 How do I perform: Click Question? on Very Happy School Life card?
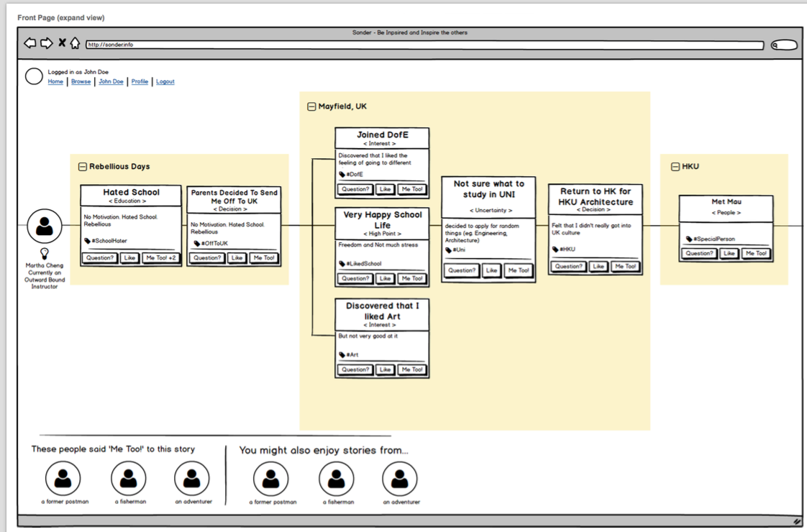point(355,278)
